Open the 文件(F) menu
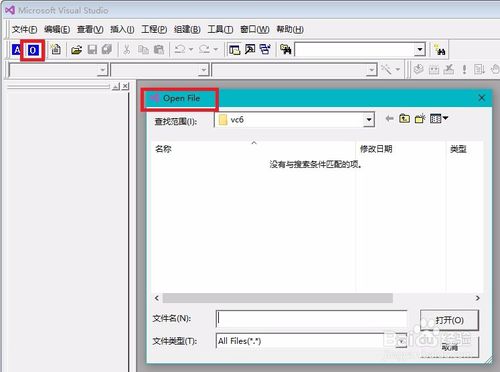 pos(24,30)
